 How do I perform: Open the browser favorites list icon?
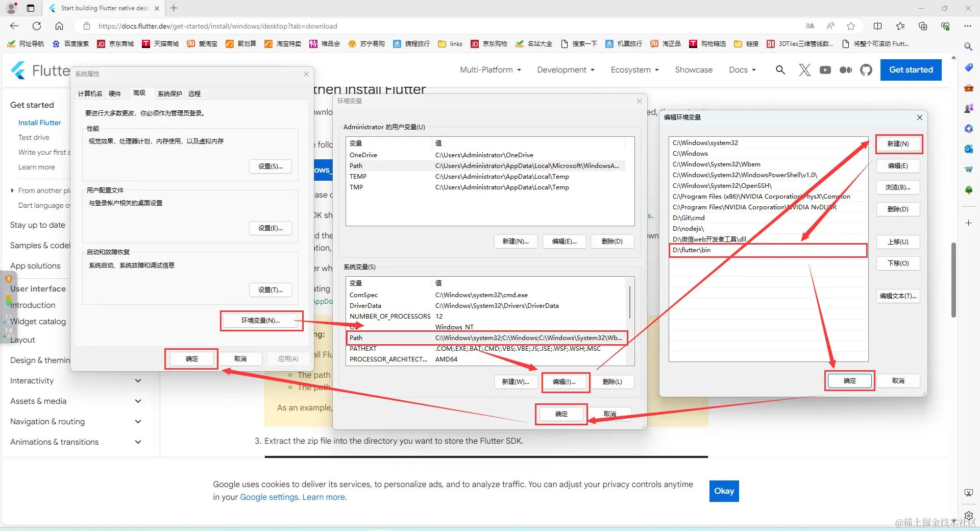(x=900, y=26)
